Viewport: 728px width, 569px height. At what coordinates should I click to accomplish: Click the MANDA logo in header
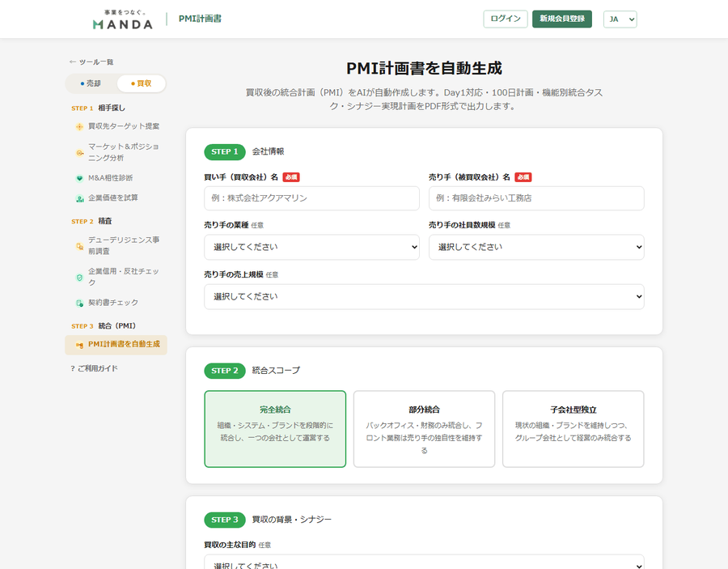(x=123, y=19)
